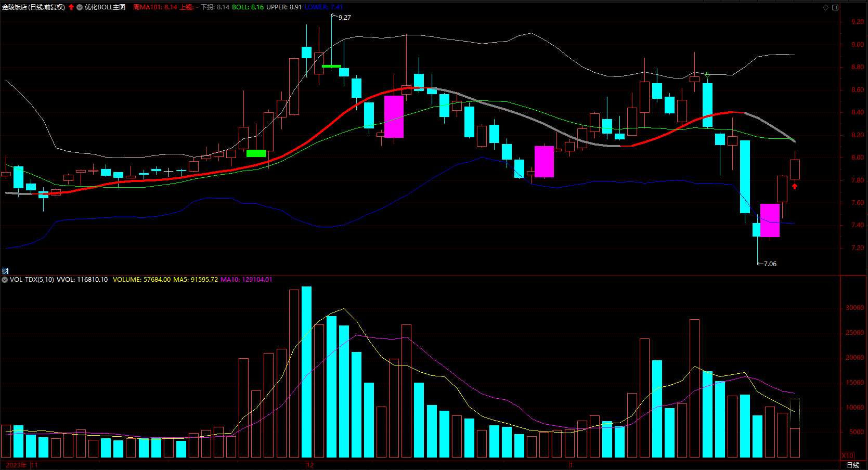
Task: Open the VOL-TDX indicator dropdown
Action: (5, 280)
